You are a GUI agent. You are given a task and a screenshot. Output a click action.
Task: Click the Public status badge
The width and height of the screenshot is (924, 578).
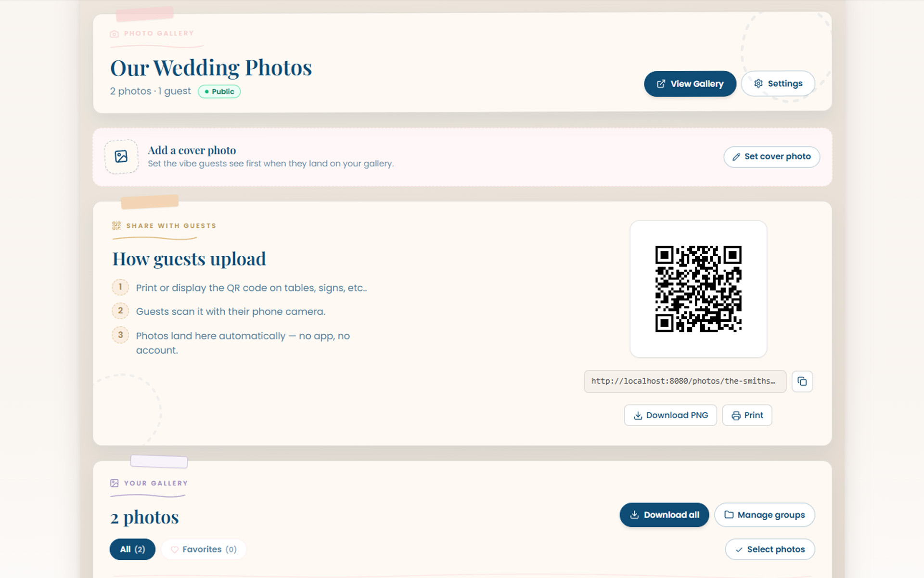coord(219,92)
